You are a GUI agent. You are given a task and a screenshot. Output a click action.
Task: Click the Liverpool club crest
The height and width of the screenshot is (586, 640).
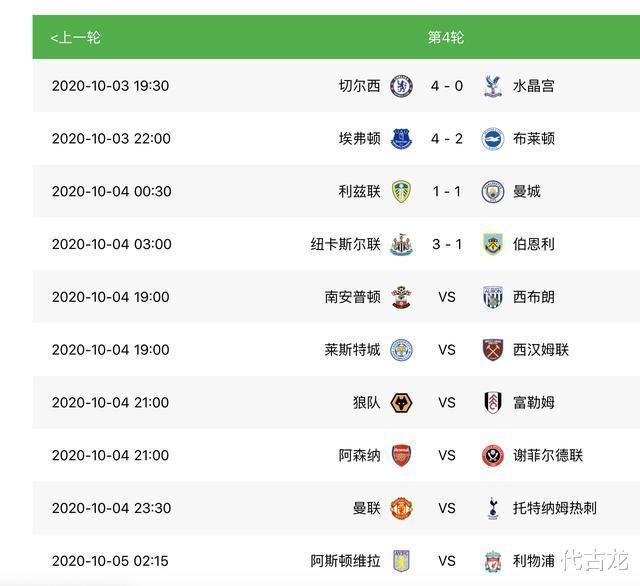click(493, 561)
